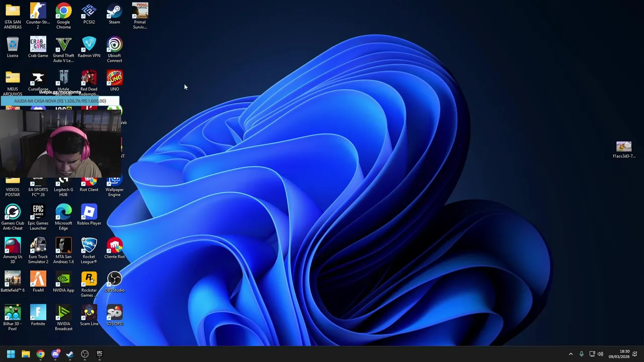Select the UNO game desktop icon
This screenshot has width=644, height=362.
114,81
